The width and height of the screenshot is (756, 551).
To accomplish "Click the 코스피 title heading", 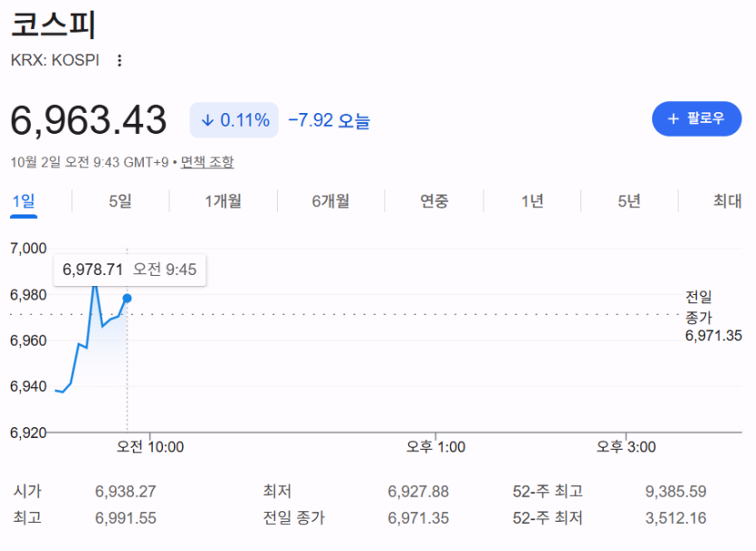I will [x=53, y=25].
